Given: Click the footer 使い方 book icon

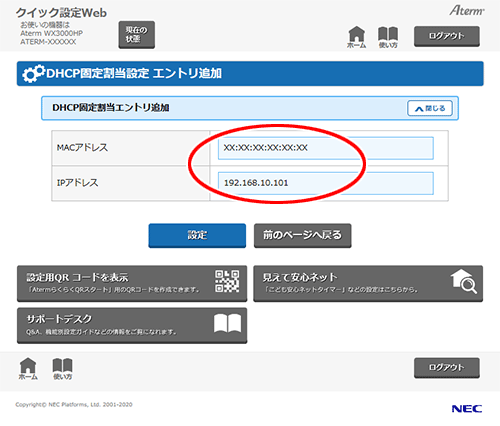Looking at the screenshot, I should tap(62, 369).
